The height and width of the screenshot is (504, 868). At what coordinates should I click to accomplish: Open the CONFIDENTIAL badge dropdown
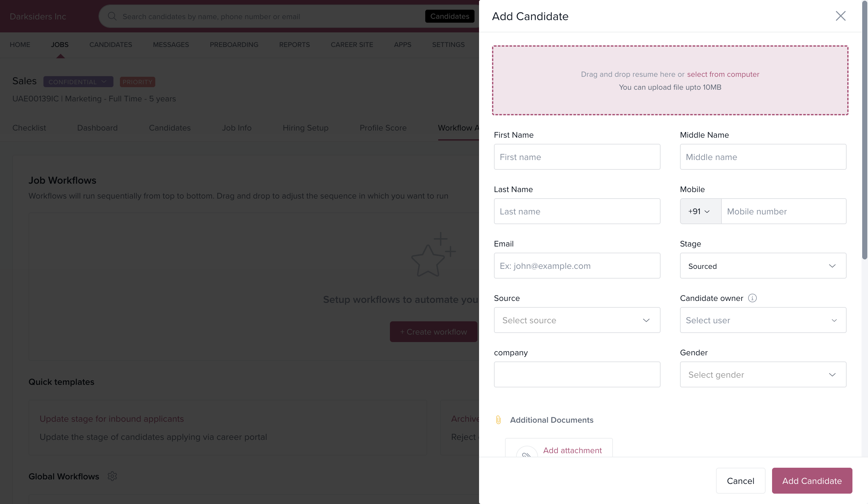(78, 82)
